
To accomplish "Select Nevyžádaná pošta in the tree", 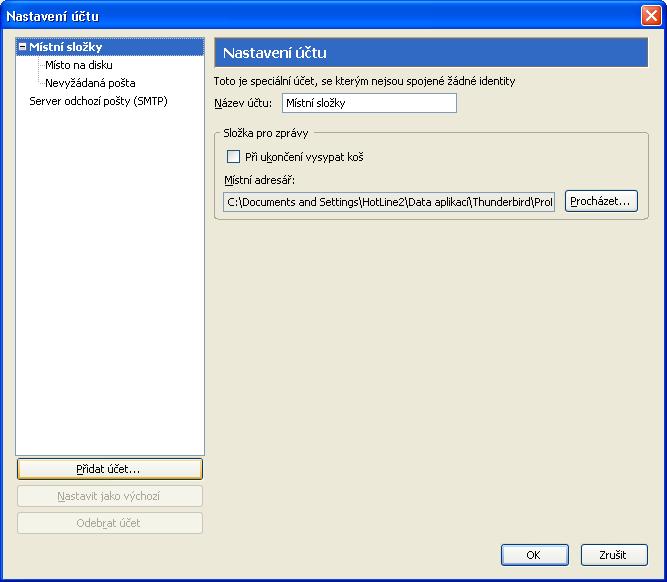I will [x=90, y=83].
